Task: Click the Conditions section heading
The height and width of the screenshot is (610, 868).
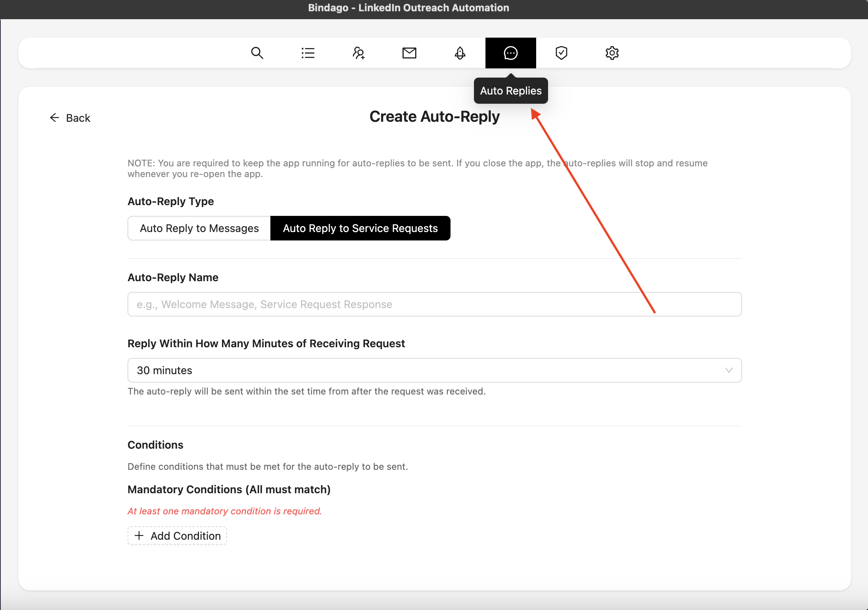Action: [155, 445]
